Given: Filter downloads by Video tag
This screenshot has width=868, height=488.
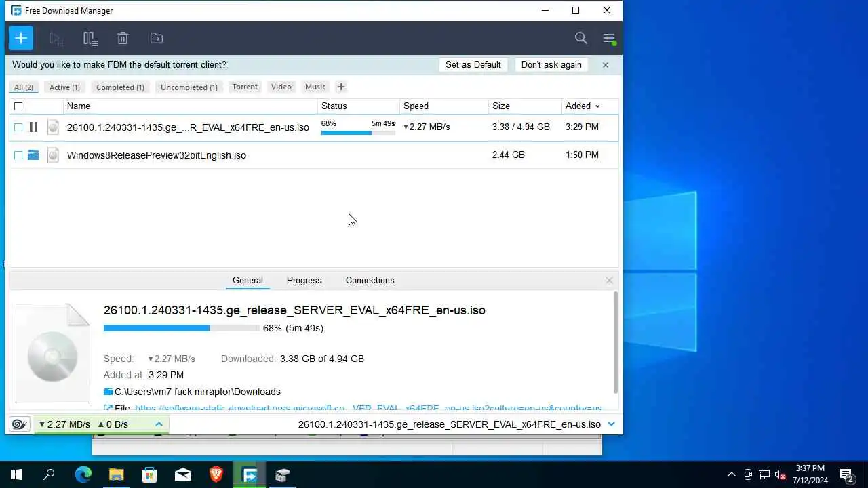Looking at the screenshot, I should [281, 87].
